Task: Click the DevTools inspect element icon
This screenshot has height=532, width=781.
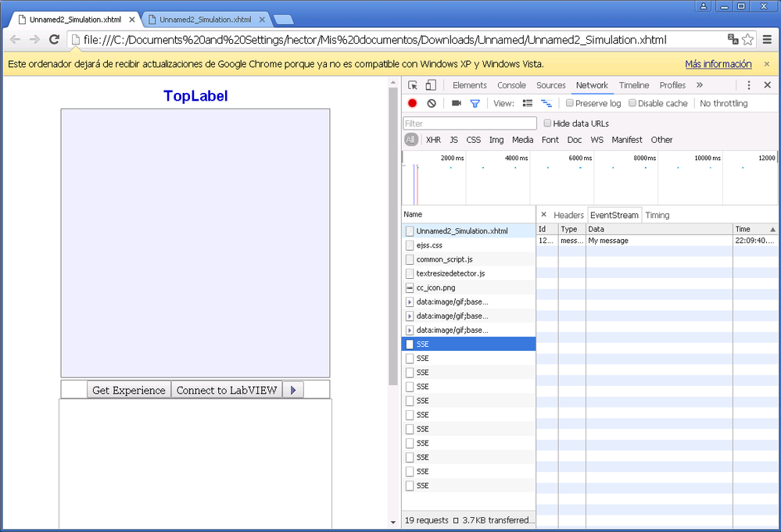Action: [x=413, y=85]
